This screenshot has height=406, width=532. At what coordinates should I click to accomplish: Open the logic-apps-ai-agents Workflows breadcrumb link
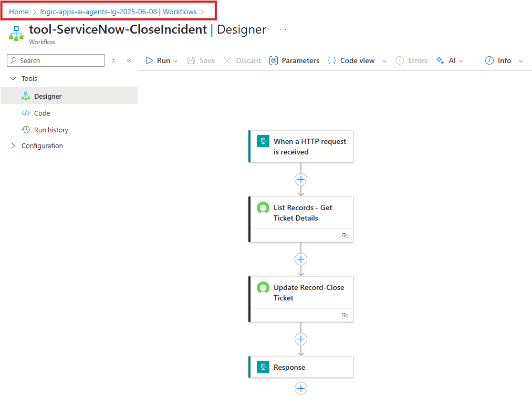(118, 12)
